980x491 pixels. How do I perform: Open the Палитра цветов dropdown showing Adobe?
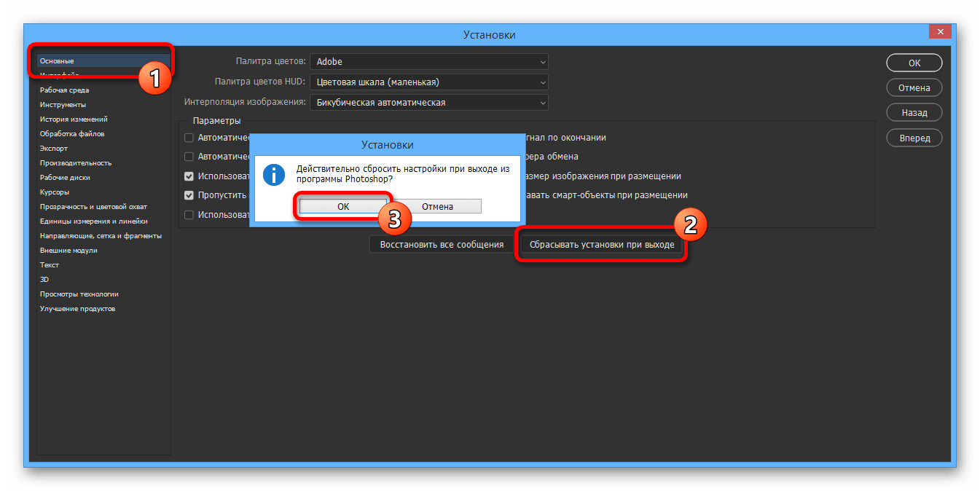pyautogui.click(x=429, y=62)
